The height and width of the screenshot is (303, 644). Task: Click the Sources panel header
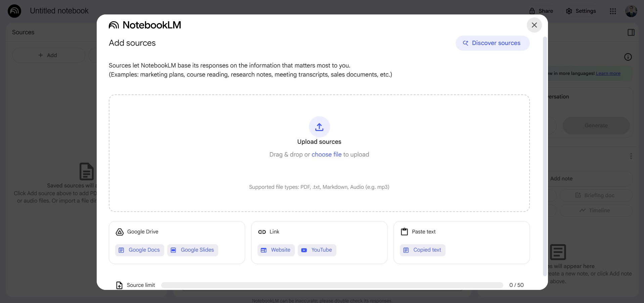[23, 32]
